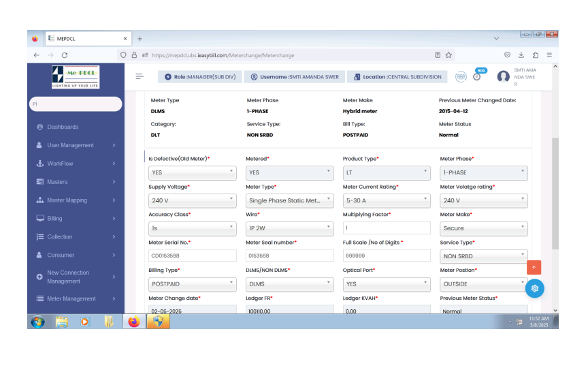
Task: Expand User Management sidebar menu
Action: (76, 145)
